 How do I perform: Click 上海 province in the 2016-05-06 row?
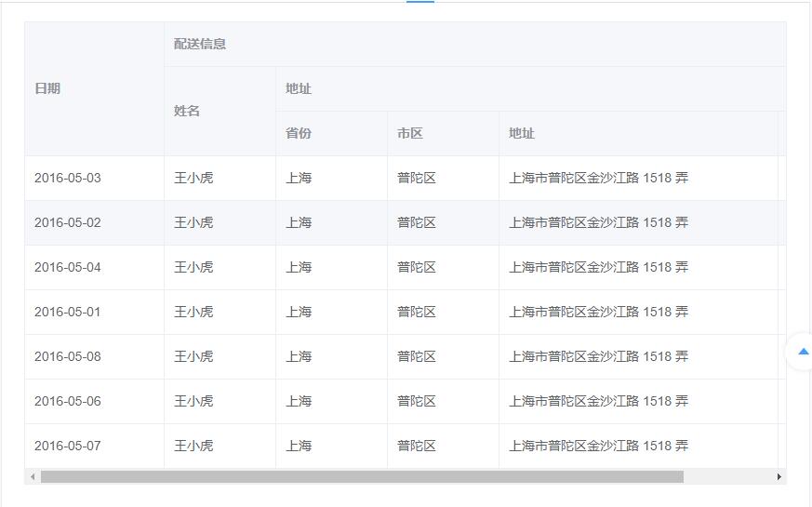299,401
